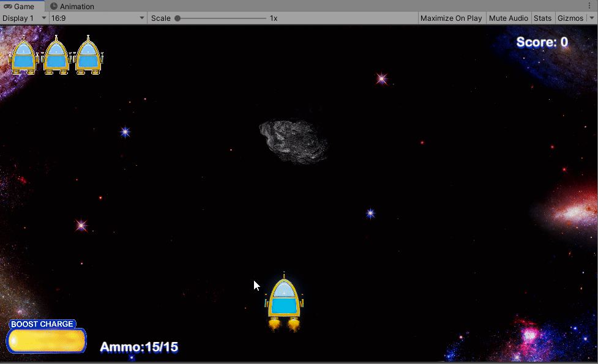Click the third life ship icon
The image size is (598, 364).
[x=89, y=55]
